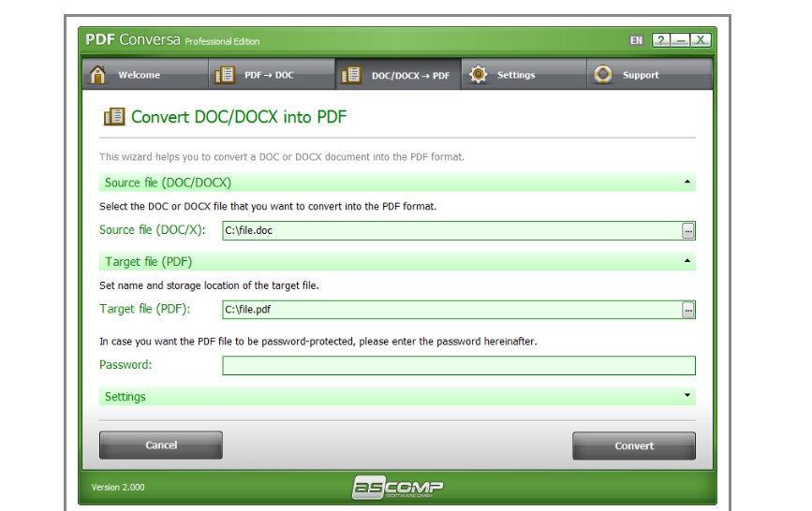Switch to the PDF → DOC tab
The width and height of the screenshot is (812, 511).
pyautogui.click(x=272, y=74)
